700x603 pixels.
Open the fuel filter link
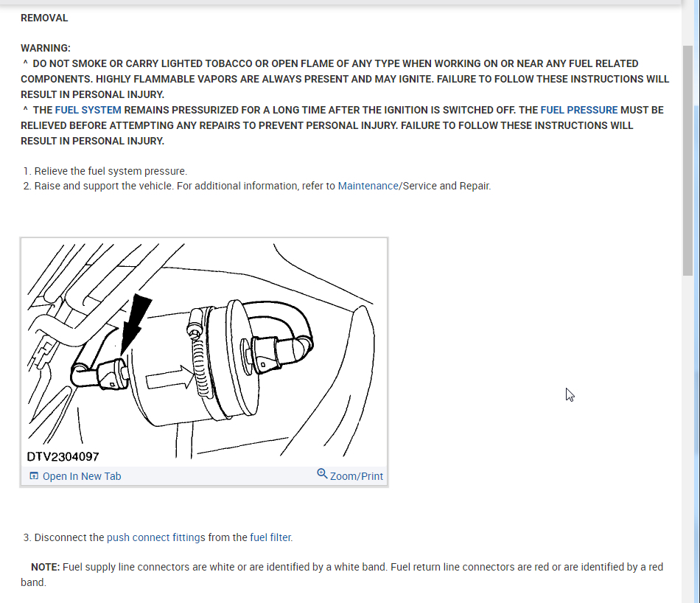pyautogui.click(x=271, y=537)
